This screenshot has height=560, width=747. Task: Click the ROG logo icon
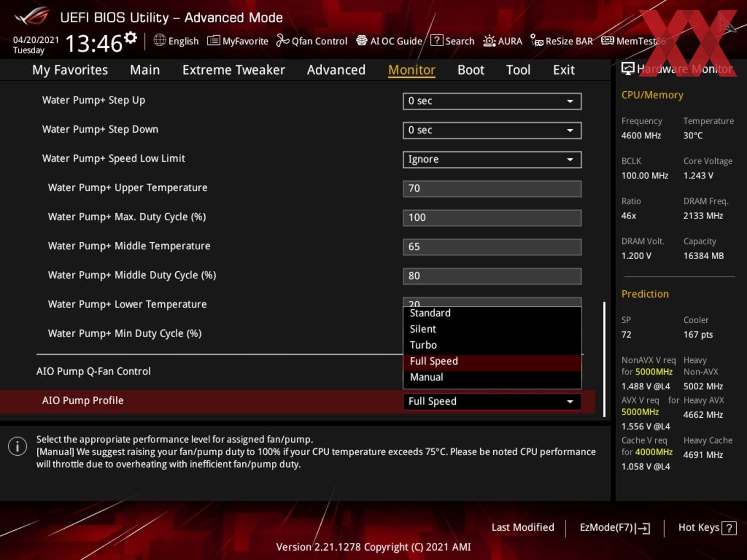[32, 16]
